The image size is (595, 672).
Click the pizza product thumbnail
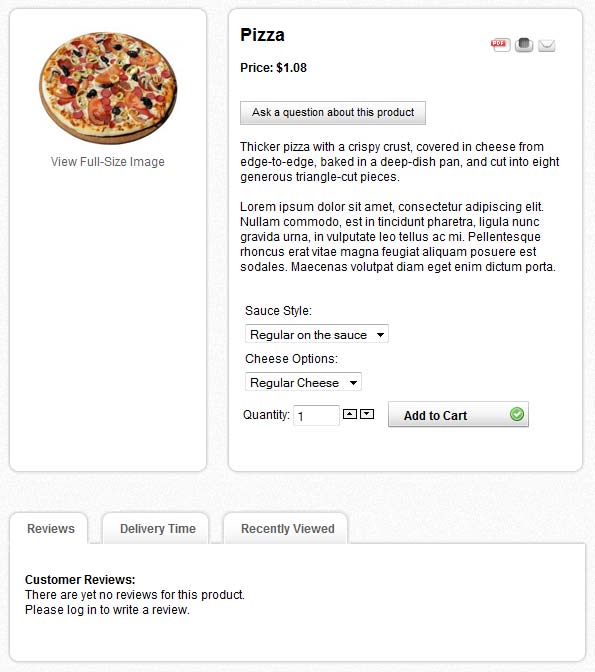coord(108,88)
